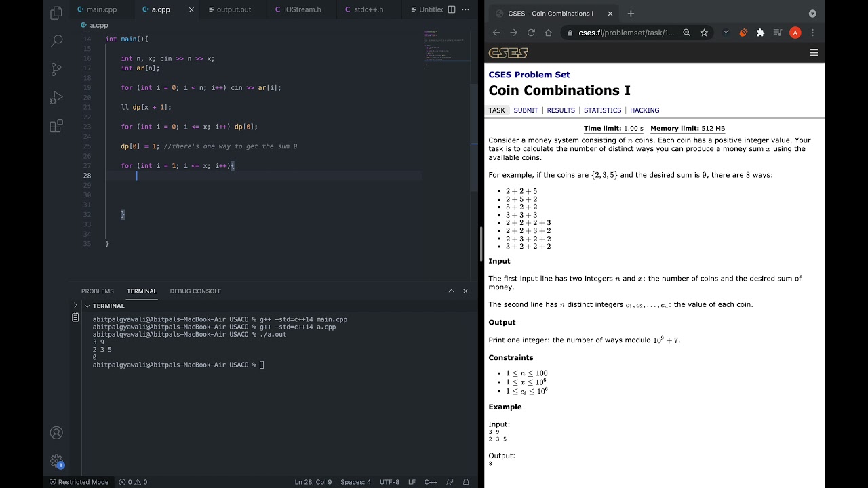The image size is (868, 488).
Task: Open the Run and Debug view
Action: tap(56, 98)
